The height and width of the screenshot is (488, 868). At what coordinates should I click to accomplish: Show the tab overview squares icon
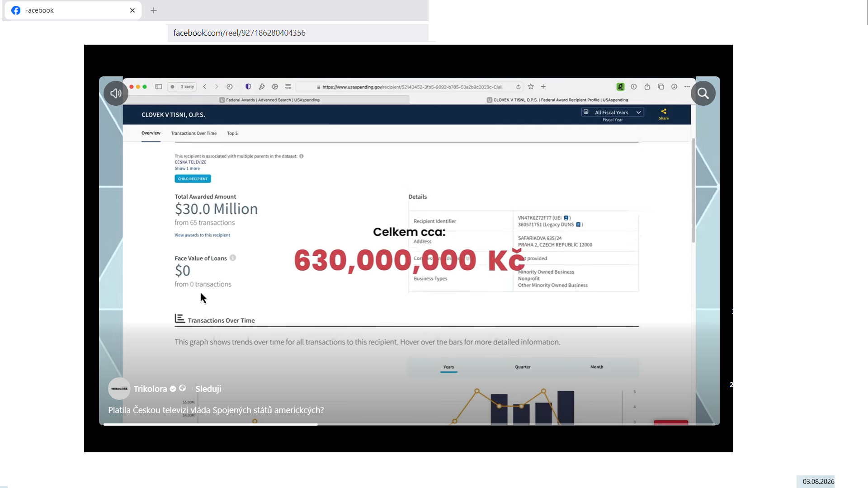pos(661,87)
